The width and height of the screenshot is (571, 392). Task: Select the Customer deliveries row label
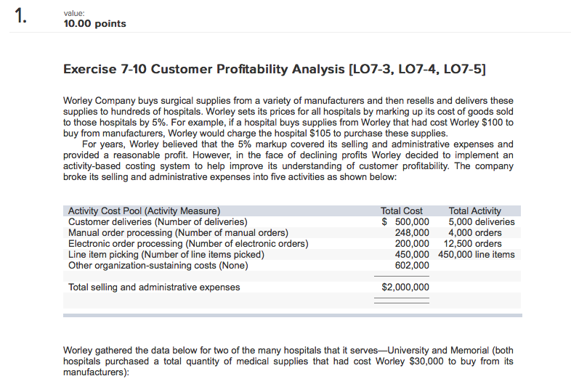point(158,222)
